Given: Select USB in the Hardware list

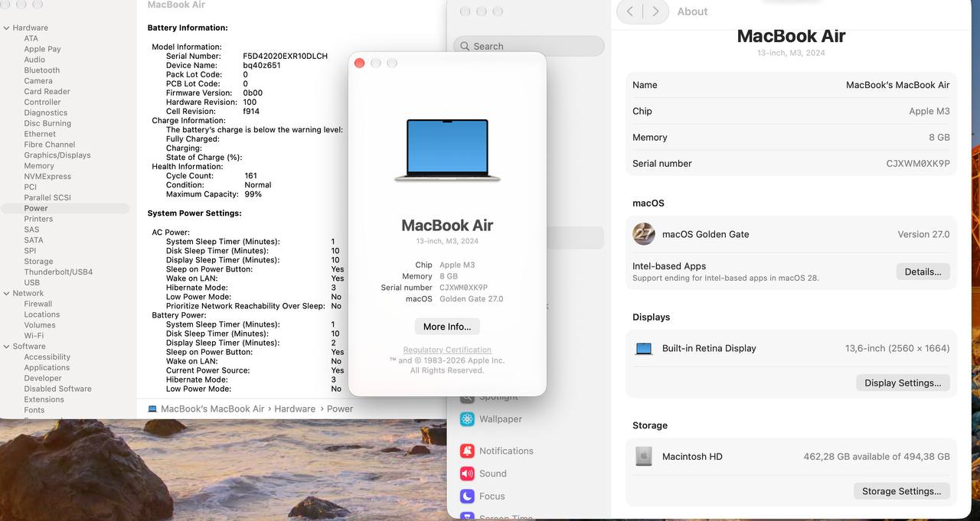Looking at the screenshot, I should coord(31,283).
